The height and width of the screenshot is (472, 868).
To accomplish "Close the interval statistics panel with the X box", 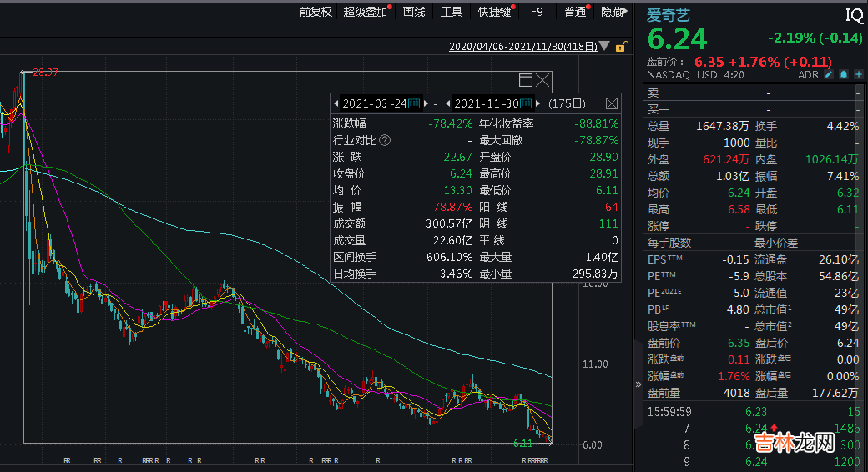I will point(612,103).
